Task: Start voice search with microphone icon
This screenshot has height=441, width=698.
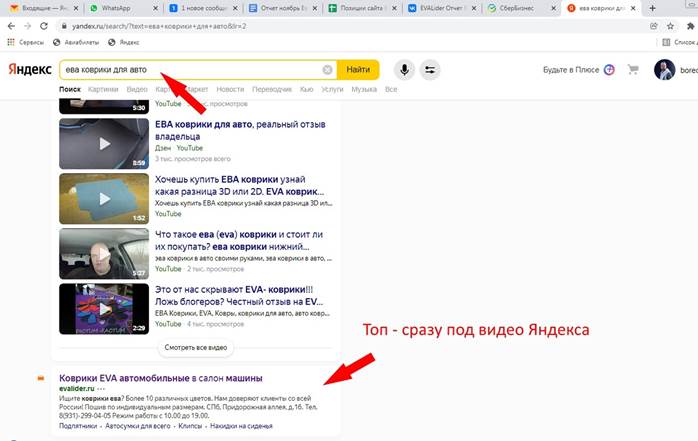Action: click(x=404, y=70)
